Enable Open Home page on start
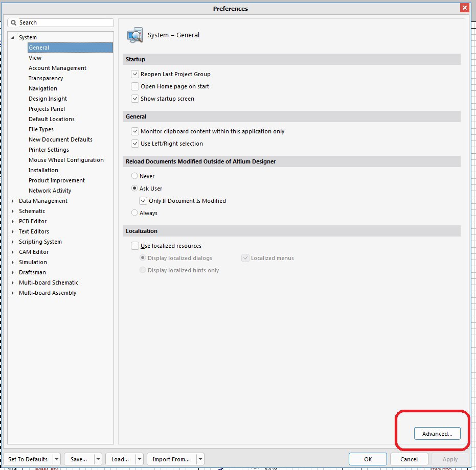 (x=135, y=86)
